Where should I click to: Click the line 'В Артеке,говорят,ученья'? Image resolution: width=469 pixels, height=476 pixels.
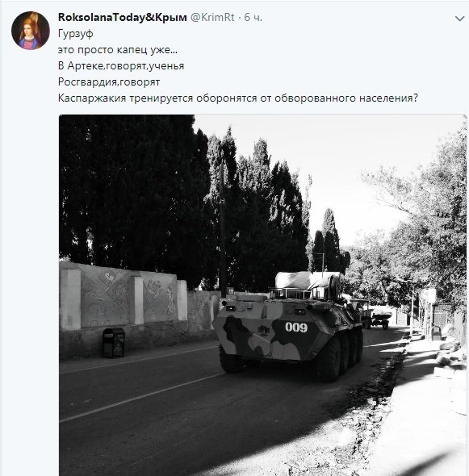tap(121, 65)
